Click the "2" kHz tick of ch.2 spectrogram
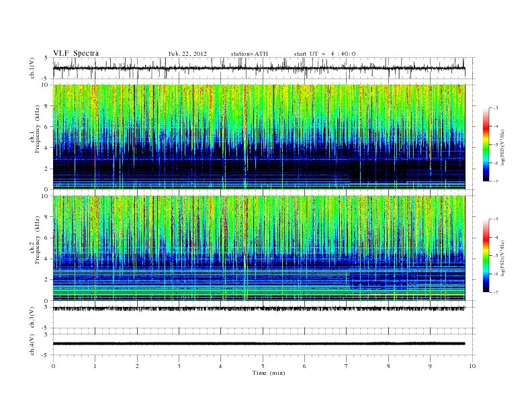Screen dimensions: 532x411 point(47,280)
